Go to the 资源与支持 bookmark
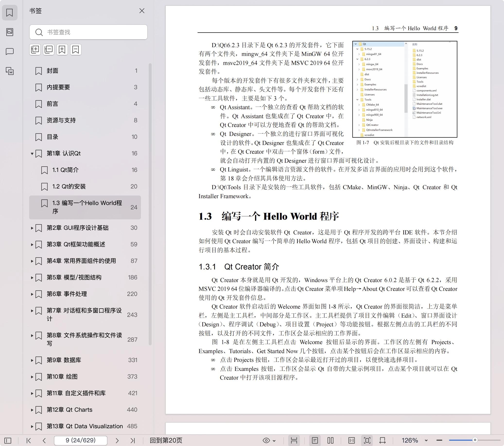This screenshot has height=446, width=504. [85, 120]
